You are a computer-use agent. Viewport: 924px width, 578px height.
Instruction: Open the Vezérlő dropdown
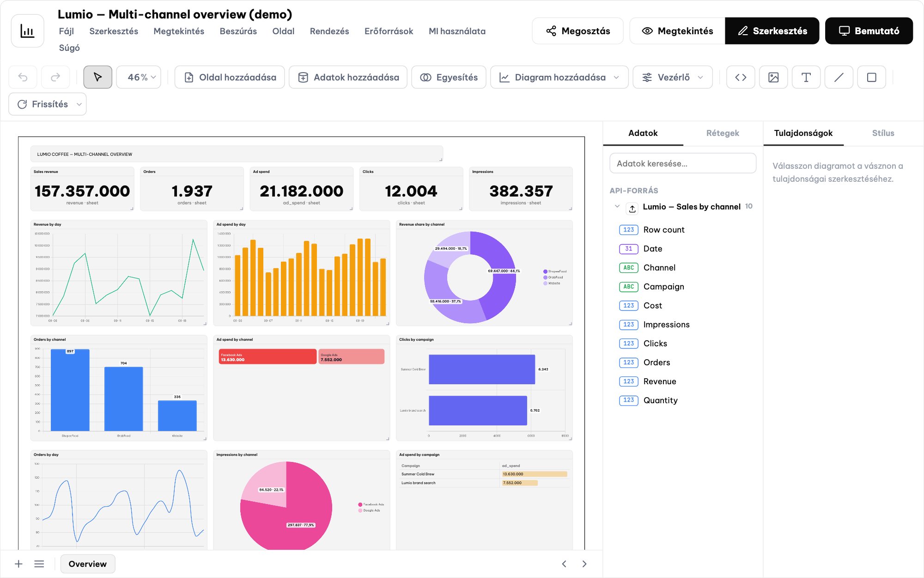673,77
